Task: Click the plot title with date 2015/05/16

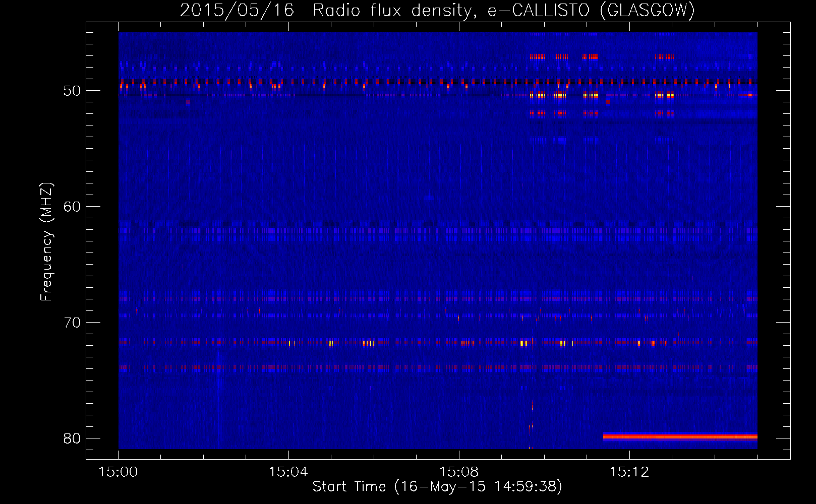Action: [x=437, y=10]
